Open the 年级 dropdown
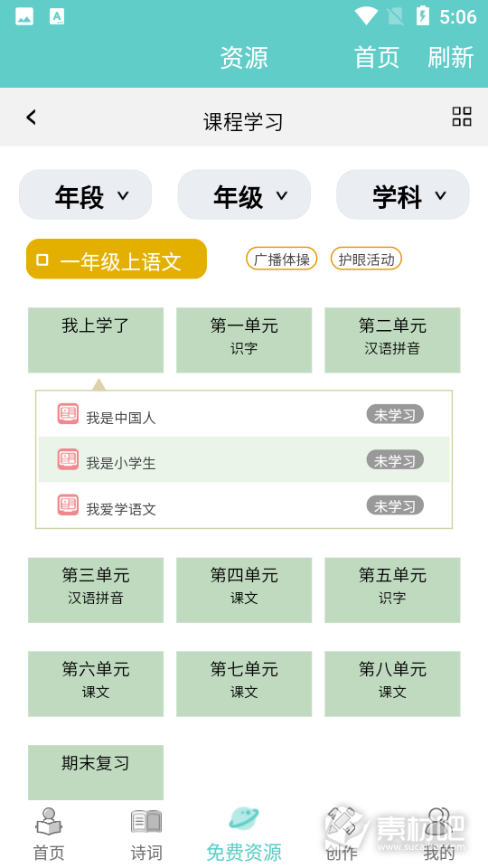 244,195
